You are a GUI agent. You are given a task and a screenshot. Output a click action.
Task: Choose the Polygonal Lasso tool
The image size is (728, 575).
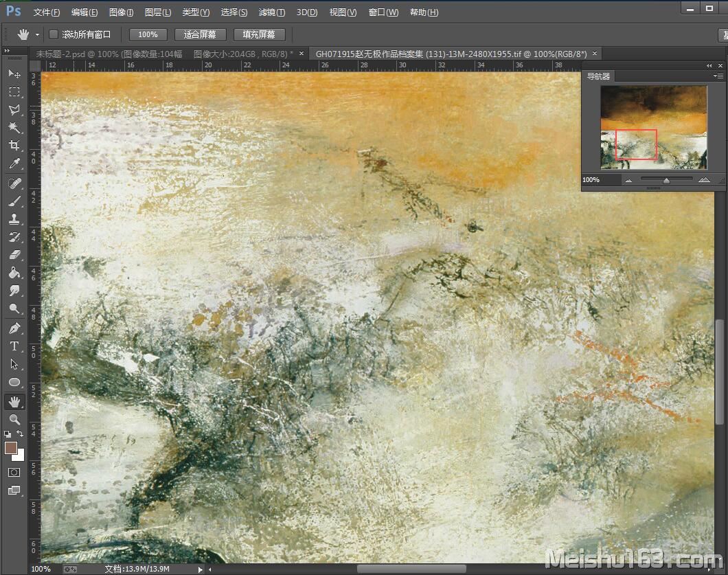(x=14, y=110)
